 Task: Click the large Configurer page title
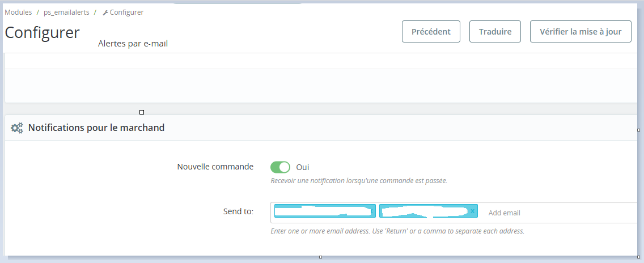click(42, 32)
